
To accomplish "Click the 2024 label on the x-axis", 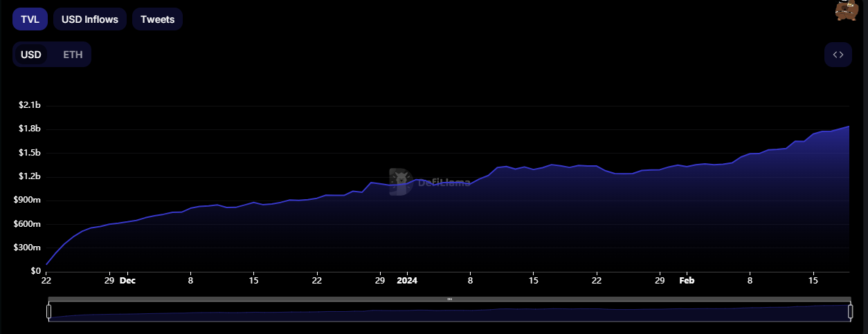I will pos(407,281).
